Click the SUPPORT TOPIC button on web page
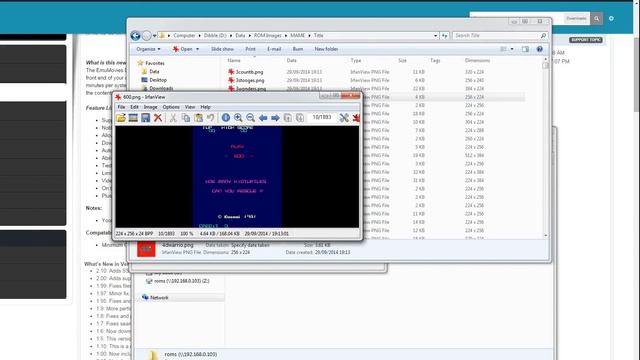 pyautogui.click(x=586, y=40)
